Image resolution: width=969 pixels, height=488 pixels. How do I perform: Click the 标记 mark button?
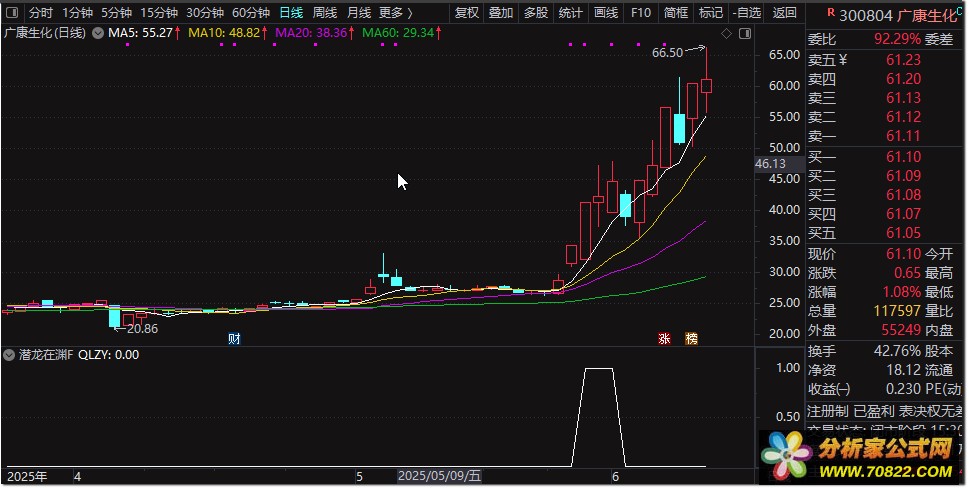[711, 12]
